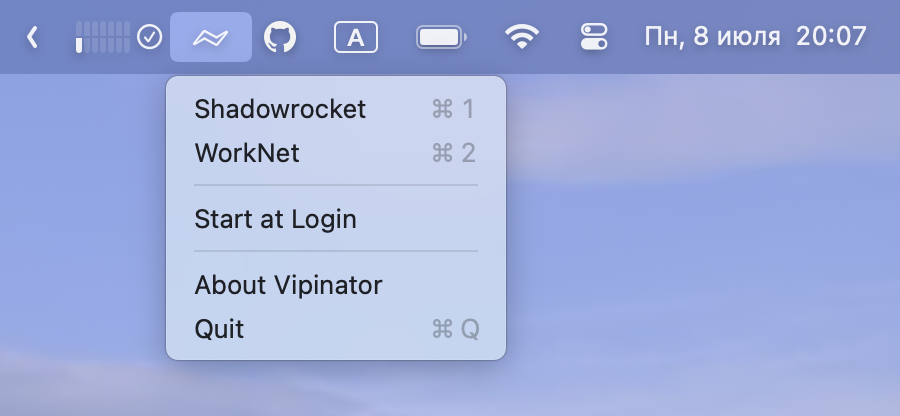The height and width of the screenshot is (416, 900).
Task: Select the Shadowrocket VPN entry
Action: tap(280, 108)
